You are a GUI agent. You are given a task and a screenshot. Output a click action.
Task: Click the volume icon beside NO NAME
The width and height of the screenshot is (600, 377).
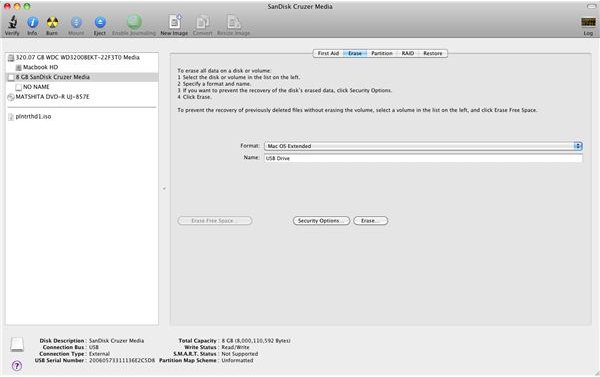(18, 87)
